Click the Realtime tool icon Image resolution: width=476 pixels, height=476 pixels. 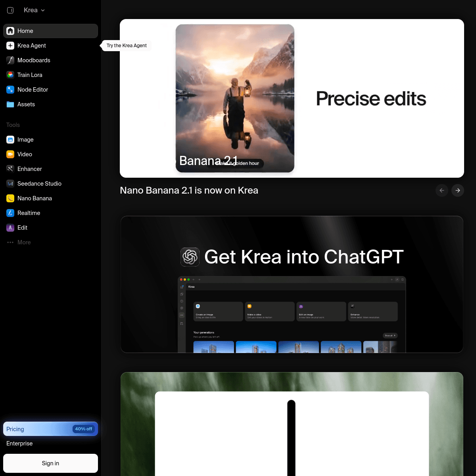10,213
